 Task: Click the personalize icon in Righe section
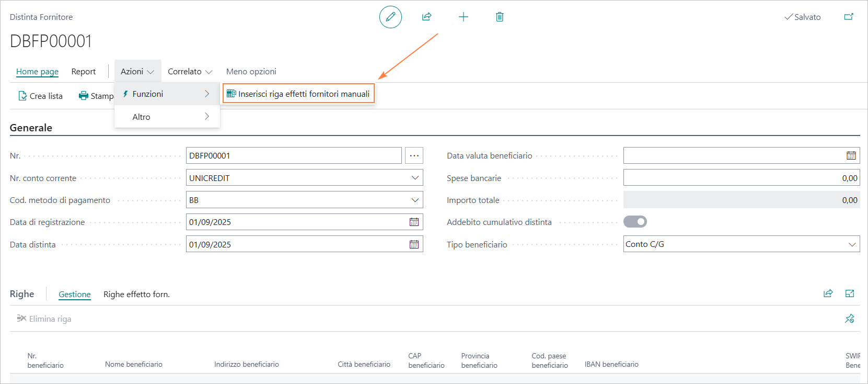(849, 319)
